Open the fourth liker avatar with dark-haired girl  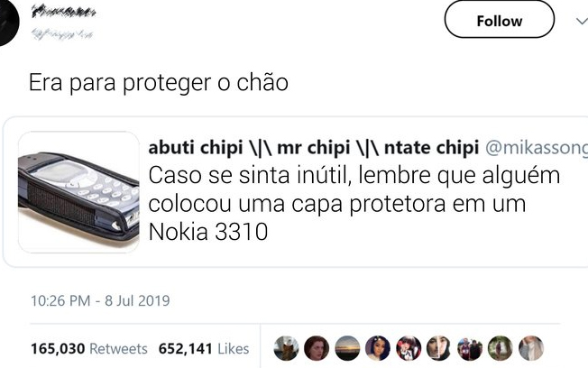(x=378, y=348)
